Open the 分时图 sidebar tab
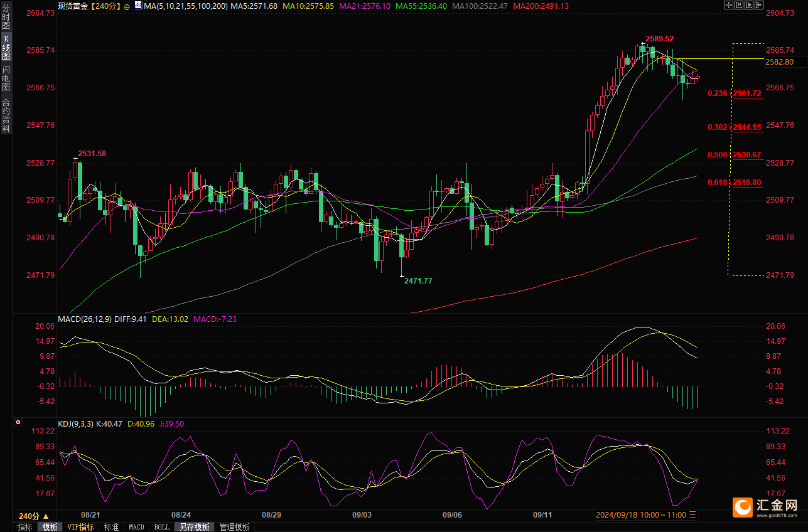808x532 pixels. coord(6,18)
